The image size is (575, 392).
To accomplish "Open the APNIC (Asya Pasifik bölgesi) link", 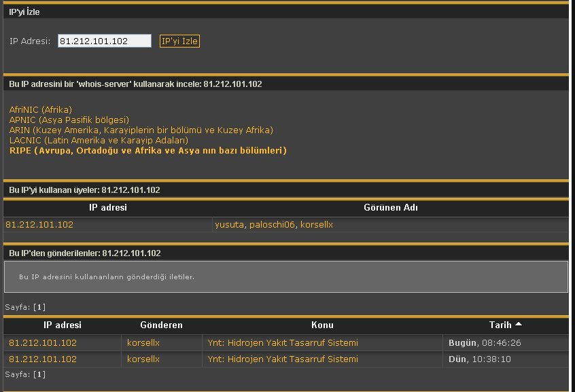I will pyautogui.click(x=69, y=120).
